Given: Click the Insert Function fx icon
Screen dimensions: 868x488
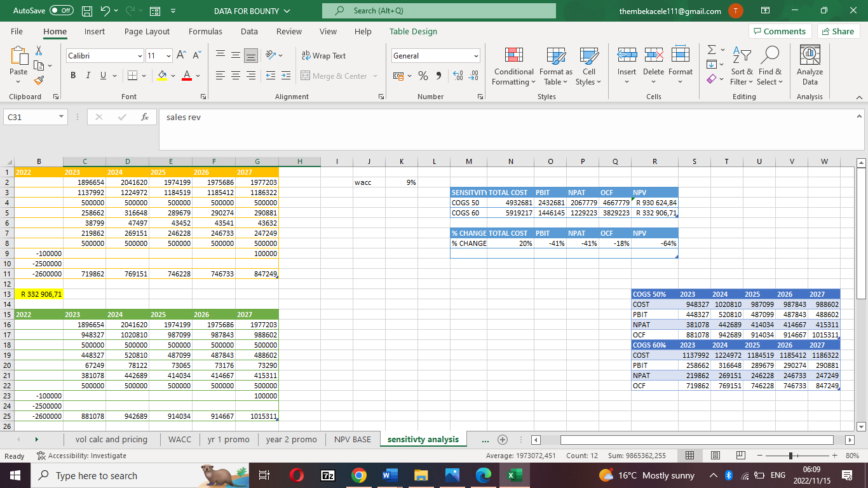Looking at the screenshot, I should click(x=145, y=117).
